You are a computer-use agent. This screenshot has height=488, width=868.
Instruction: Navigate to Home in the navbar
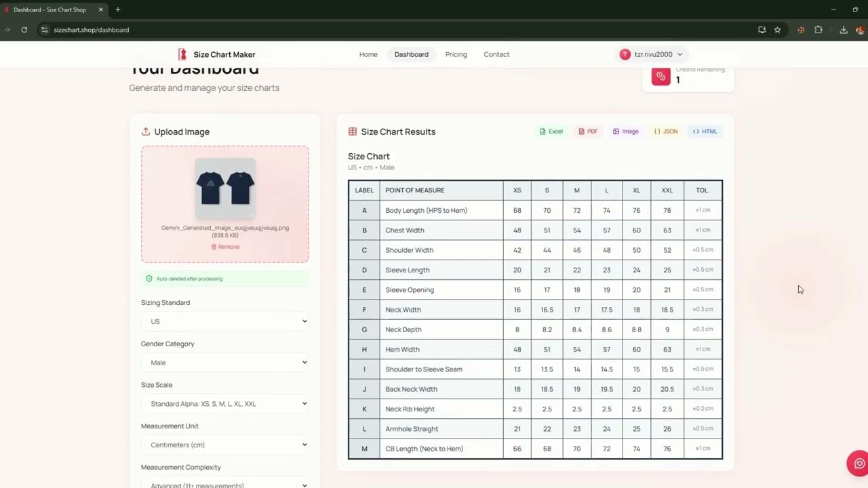368,54
